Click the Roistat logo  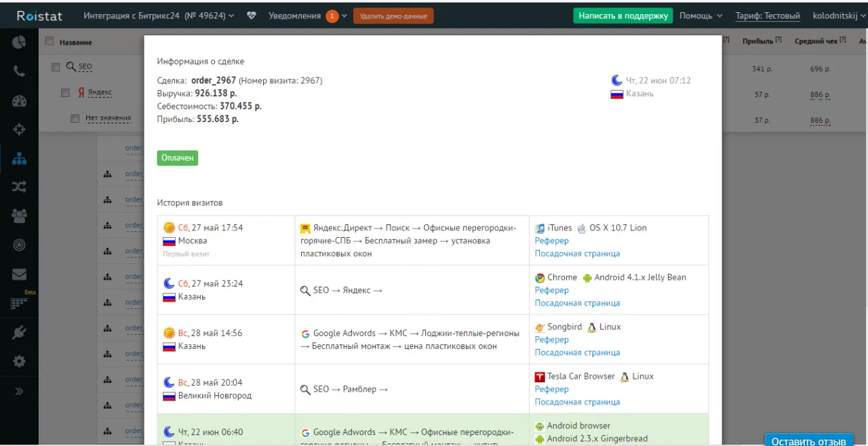coord(39,15)
